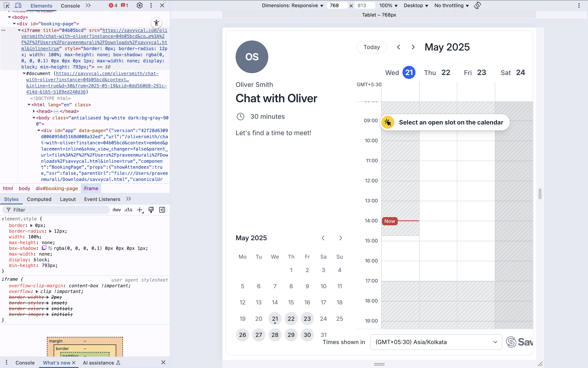Go to previous days in week view
588x368 pixels.
(x=399, y=47)
